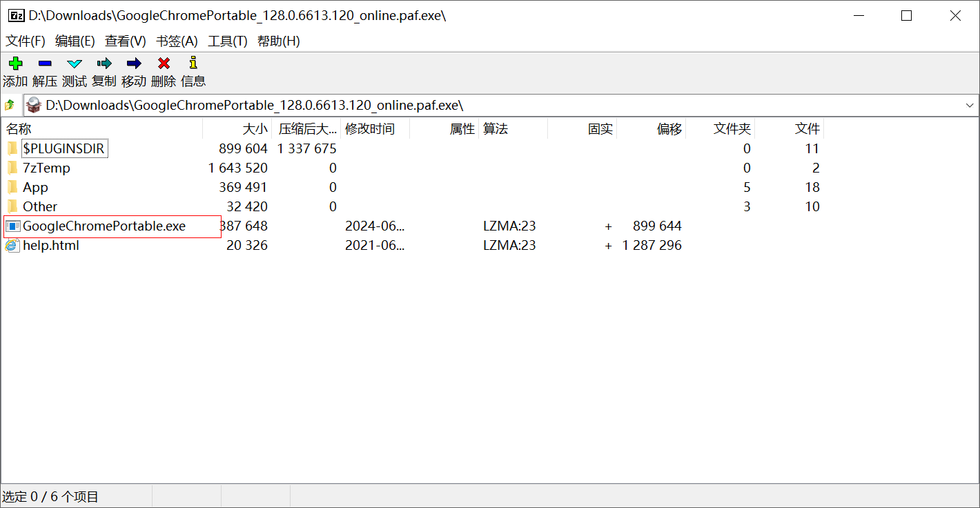
Task: Click the 测试 (Test) toolbar icon
Action: pos(75,63)
